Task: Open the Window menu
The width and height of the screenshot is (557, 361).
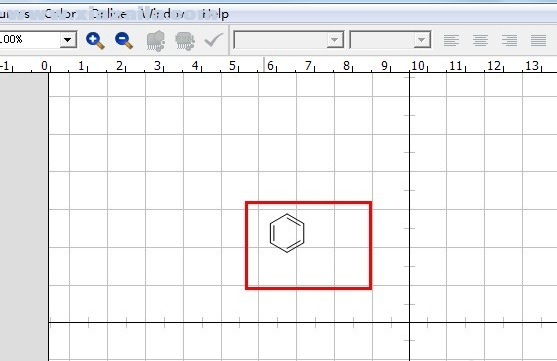Action: pos(163,14)
